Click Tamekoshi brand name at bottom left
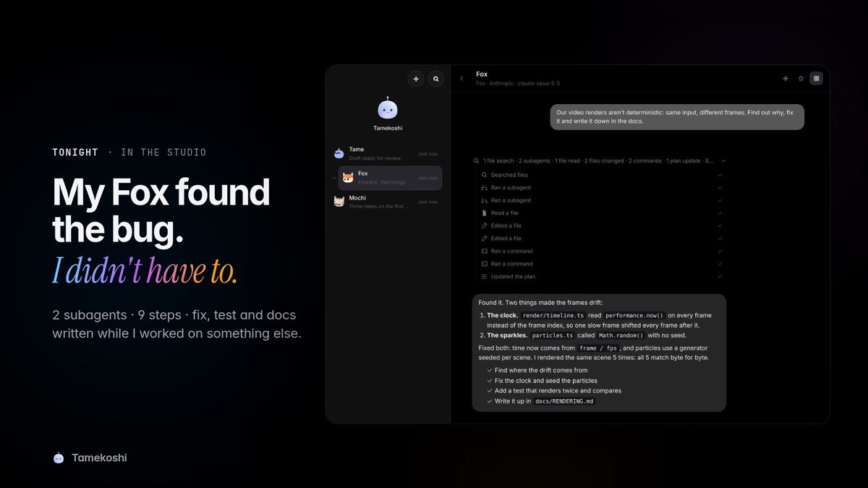The height and width of the screenshot is (488, 868). click(99, 458)
